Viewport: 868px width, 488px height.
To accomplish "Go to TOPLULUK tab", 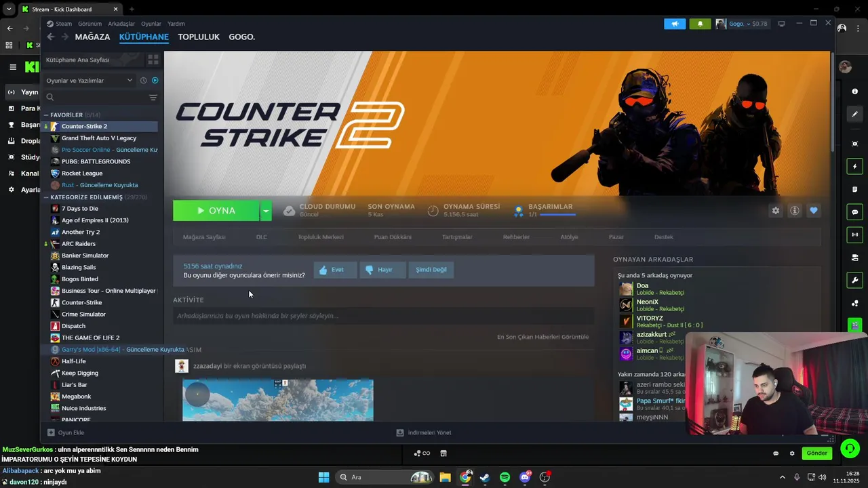I will [x=199, y=37].
